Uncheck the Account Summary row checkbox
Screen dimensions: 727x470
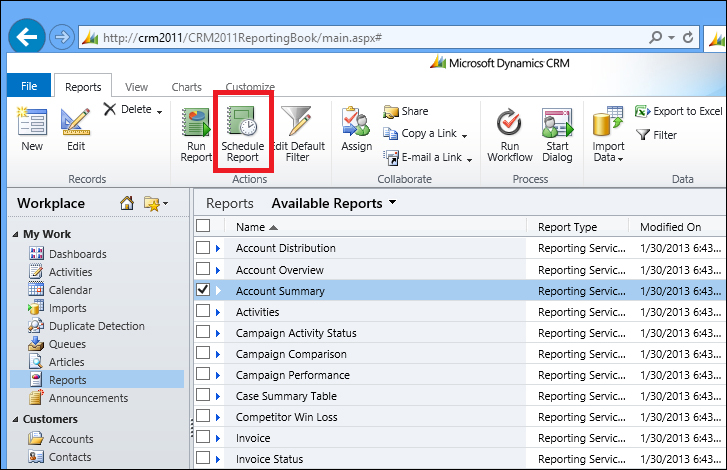[204, 290]
